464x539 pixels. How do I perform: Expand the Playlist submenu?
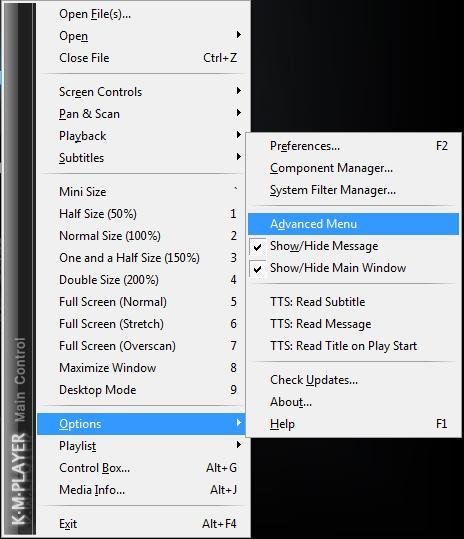coord(144,446)
